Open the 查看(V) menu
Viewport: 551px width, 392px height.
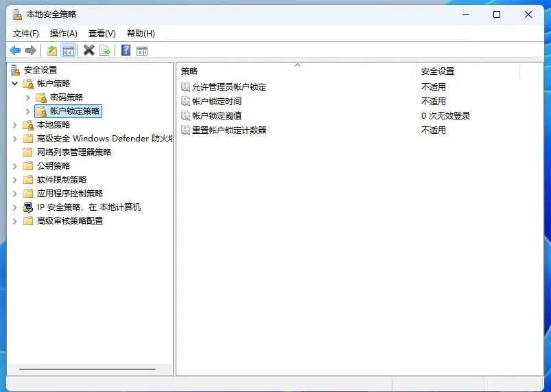102,33
